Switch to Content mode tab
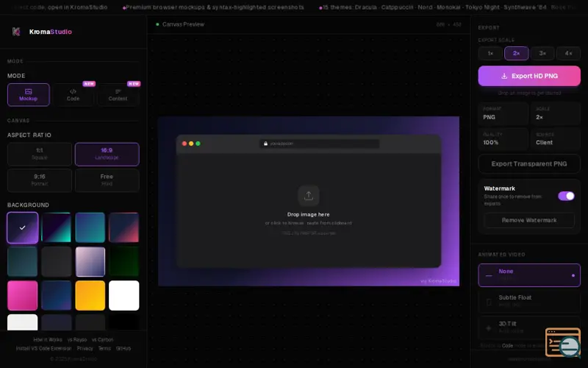The height and width of the screenshot is (368, 588). pyautogui.click(x=118, y=95)
